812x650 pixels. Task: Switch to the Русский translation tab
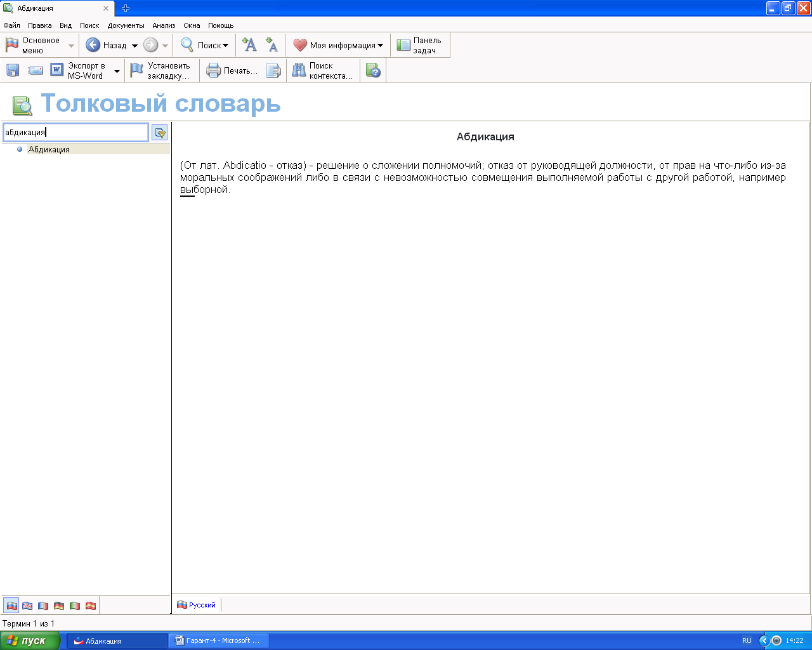pyautogui.click(x=197, y=605)
